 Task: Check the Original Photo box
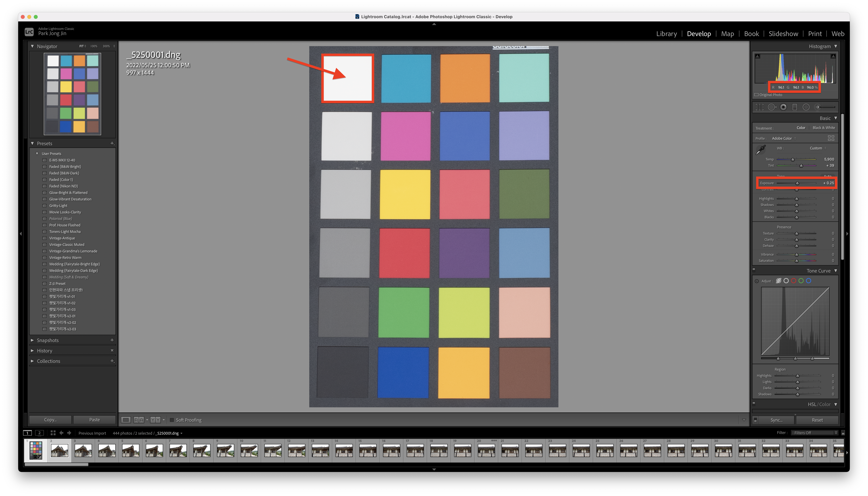[756, 95]
